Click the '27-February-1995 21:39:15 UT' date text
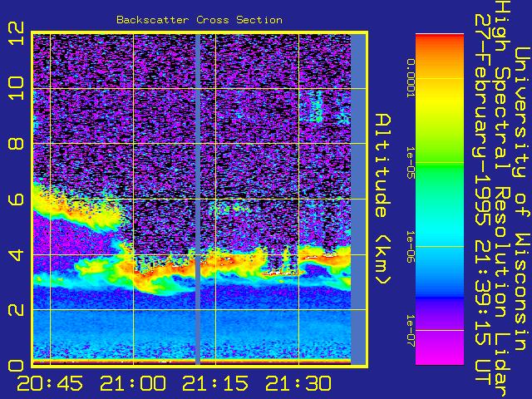 (483, 199)
